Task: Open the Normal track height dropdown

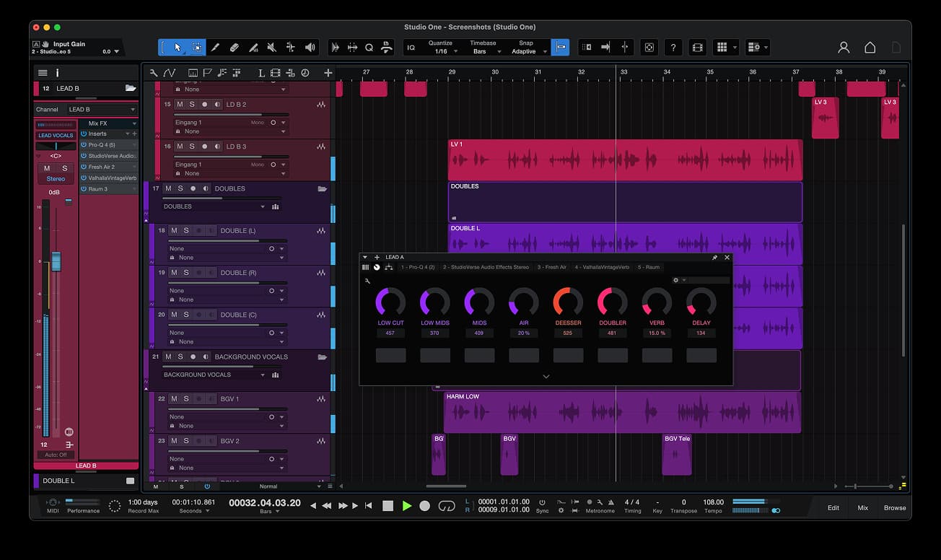Action: point(272,486)
